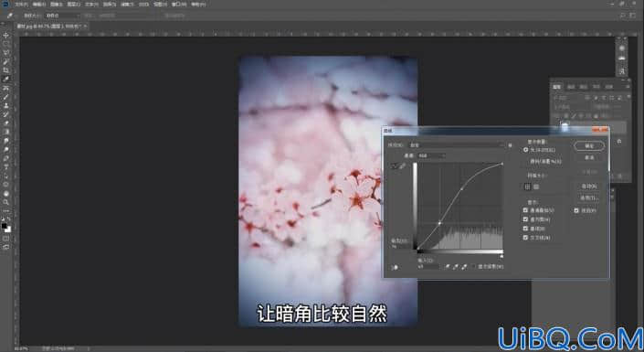
Task: Toggle Quick Mask mode icon
Action: (5, 239)
